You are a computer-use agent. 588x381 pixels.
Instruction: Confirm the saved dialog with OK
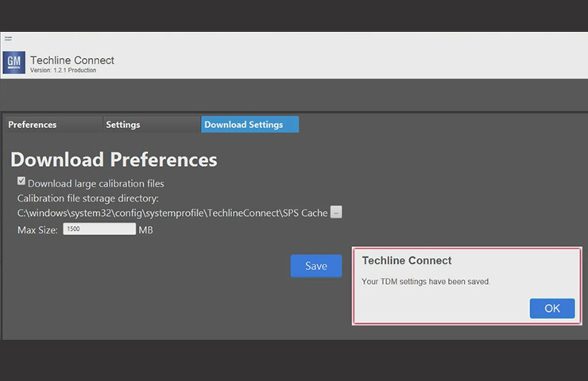coord(552,308)
